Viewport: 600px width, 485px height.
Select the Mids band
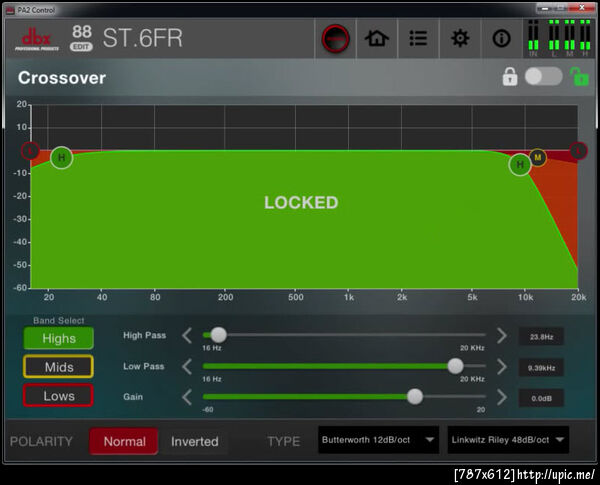59,367
